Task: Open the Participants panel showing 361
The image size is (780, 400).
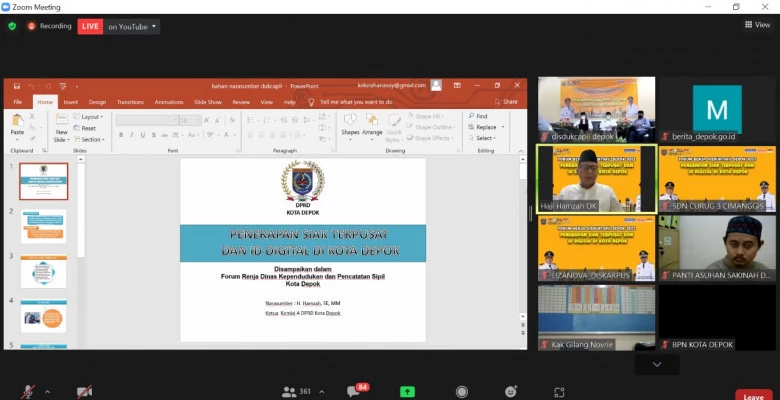Action: 296,392
